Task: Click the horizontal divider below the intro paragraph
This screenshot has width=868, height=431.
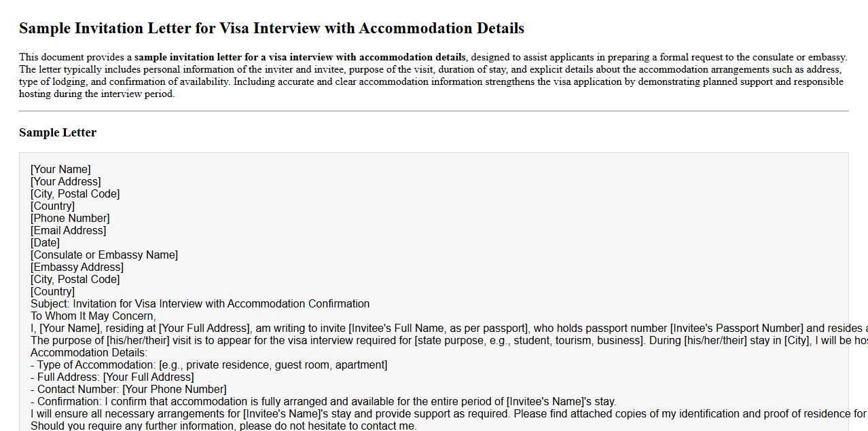Action: 433,111
